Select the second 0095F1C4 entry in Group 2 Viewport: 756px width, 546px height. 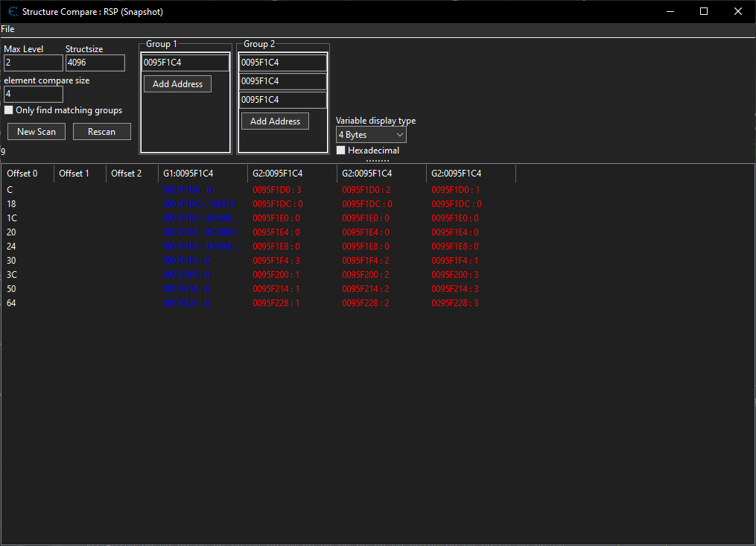coord(282,80)
